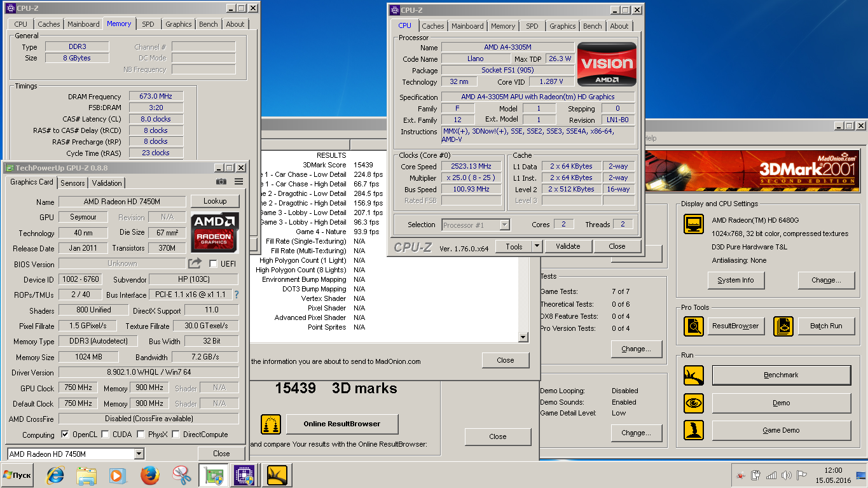Click the Benchmark icon in Run section
This screenshot has height=488, width=868.
(x=693, y=375)
